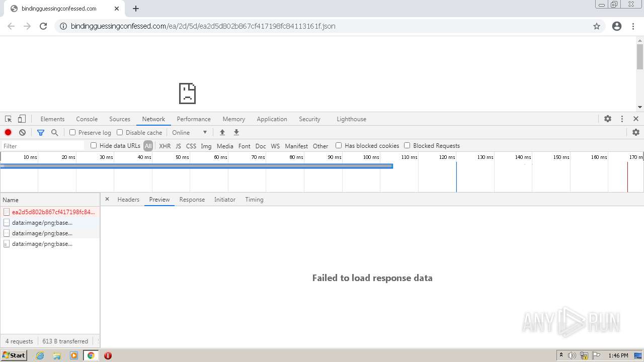This screenshot has width=644, height=362.
Task: Import HAR file upload arrow
Action: coord(222,132)
